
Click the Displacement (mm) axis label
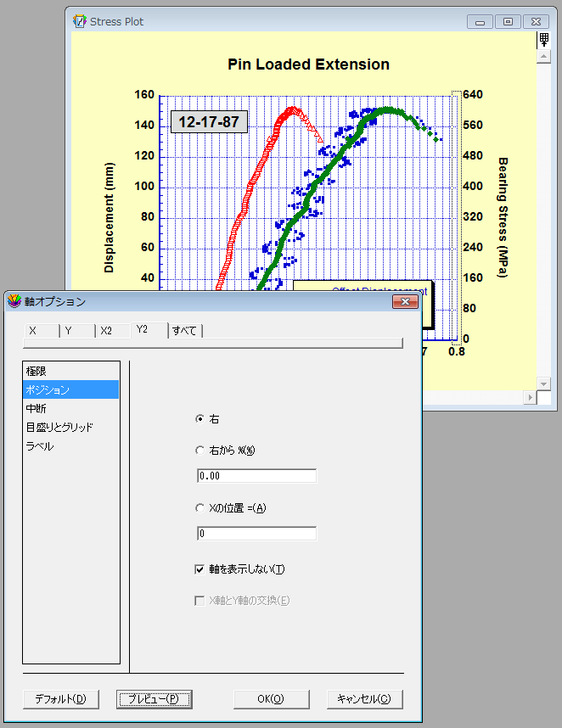pyautogui.click(x=110, y=217)
